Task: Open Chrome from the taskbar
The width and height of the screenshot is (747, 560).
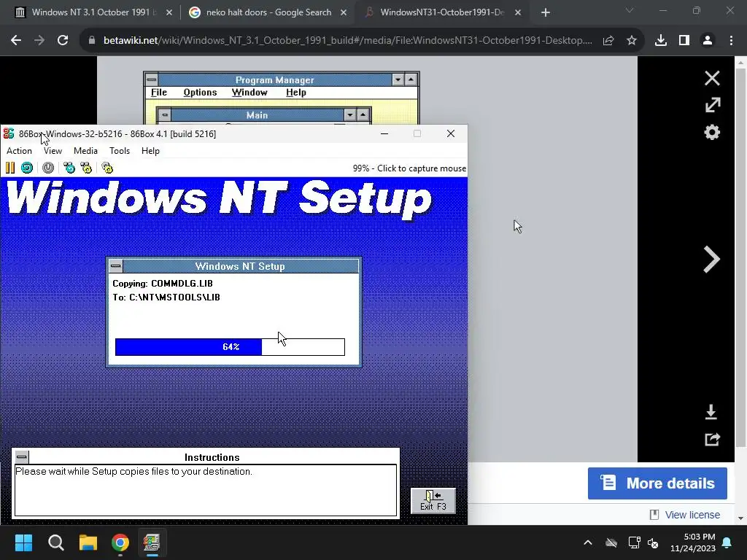Action: [x=120, y=542]
